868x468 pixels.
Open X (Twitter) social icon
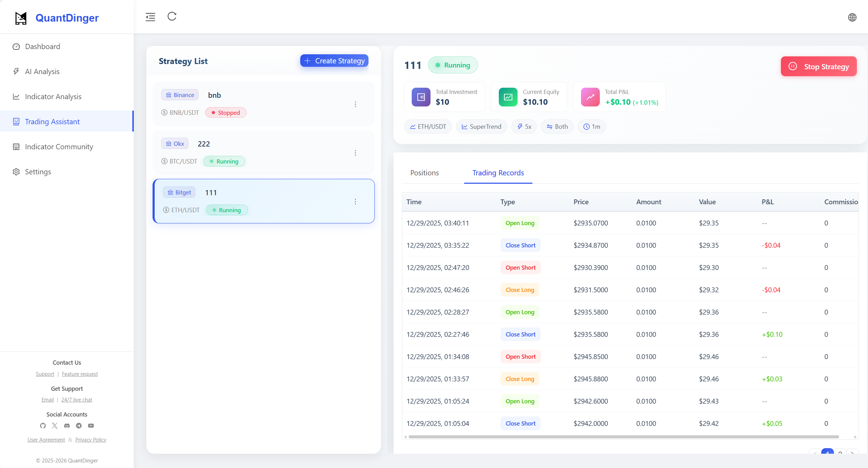55,426
